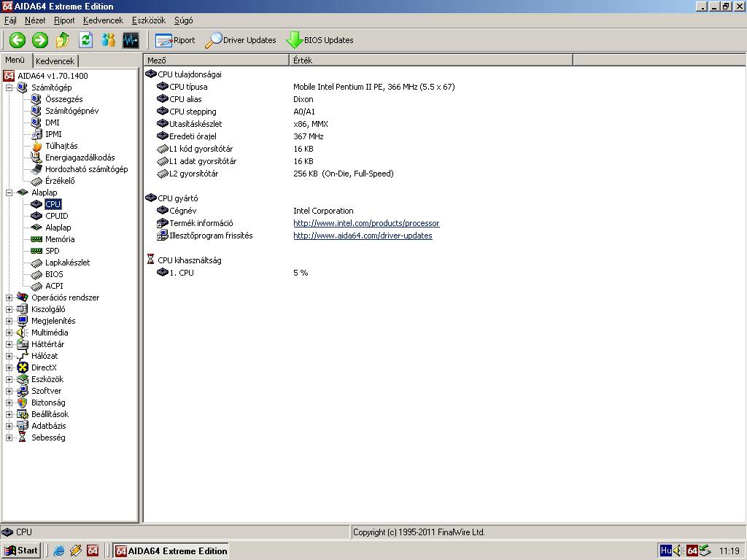
Task: Click the AIDA64 Extreme Edition taskbar button
Action: tap(171, 551)
